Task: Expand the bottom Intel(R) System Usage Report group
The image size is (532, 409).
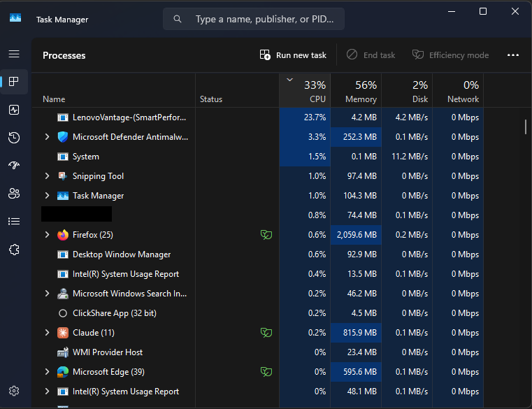Action: (x=47, y=392)
